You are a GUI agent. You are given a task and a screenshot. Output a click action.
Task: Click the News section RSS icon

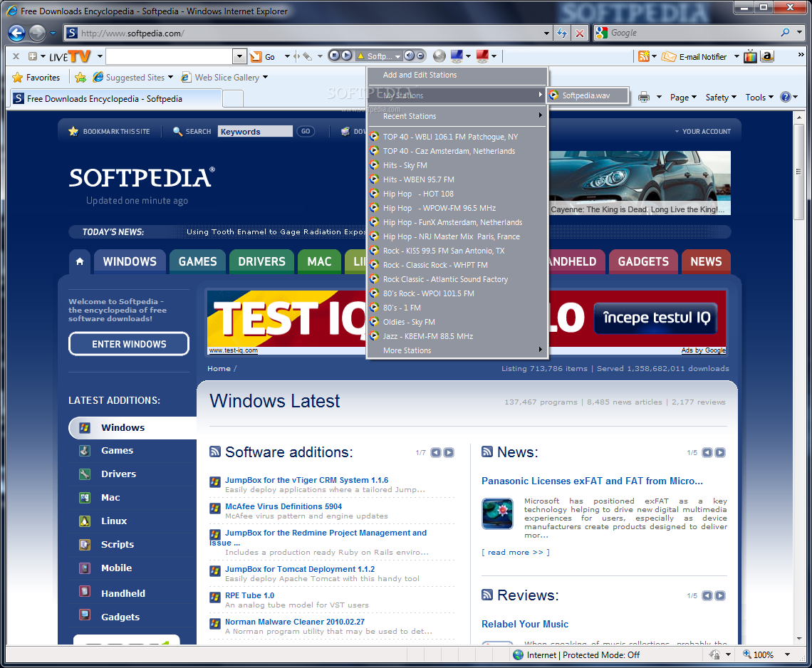(486, 452)
